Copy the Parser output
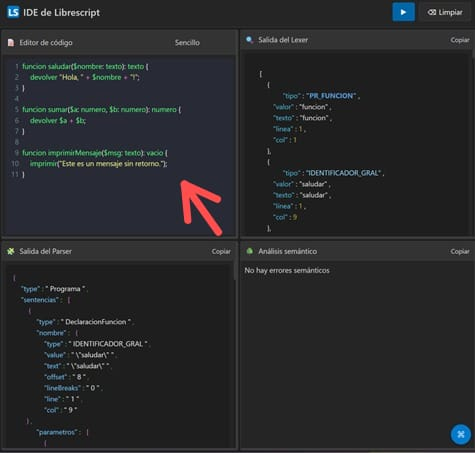 [221, 251]
